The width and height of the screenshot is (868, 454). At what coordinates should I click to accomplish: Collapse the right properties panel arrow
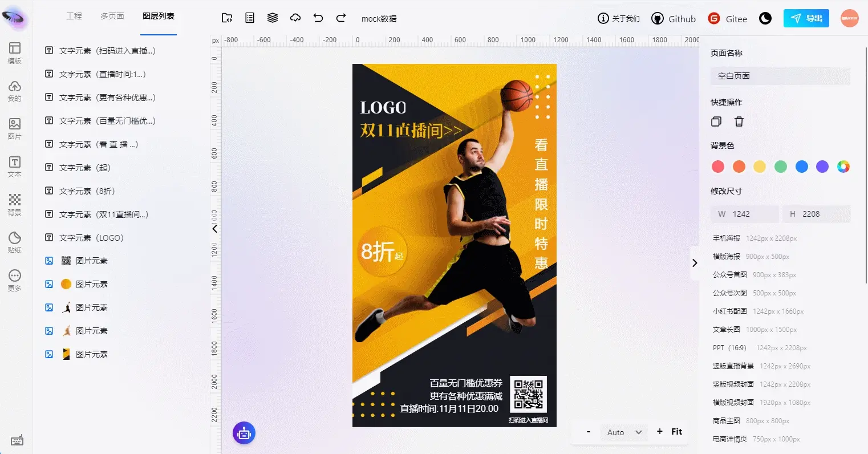695,263
